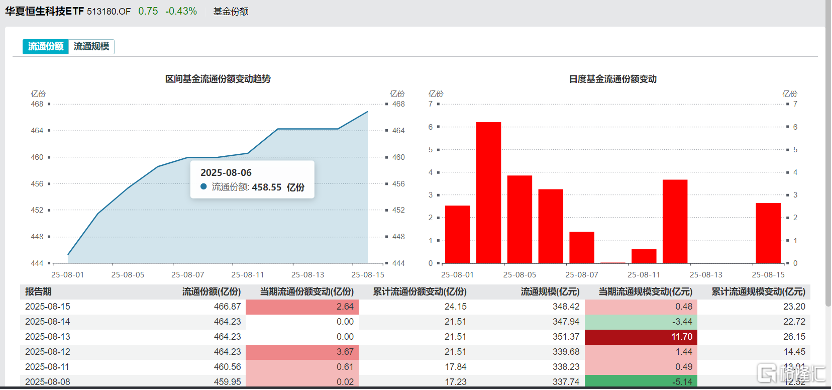
Task: Click the 348.42 scale value cell
Action: 567,307
